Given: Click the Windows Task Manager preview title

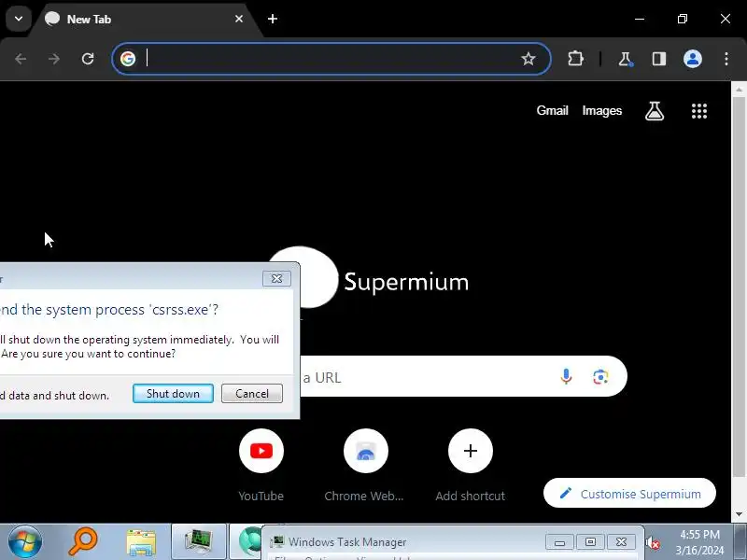Looking at the screenshot, I should click(347, 542).
